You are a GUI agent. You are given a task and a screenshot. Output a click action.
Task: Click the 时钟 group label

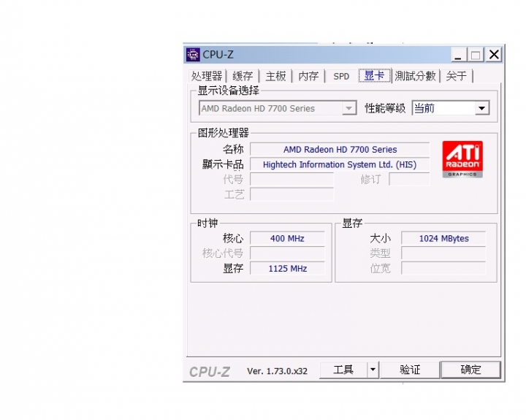tap(207, 223)
